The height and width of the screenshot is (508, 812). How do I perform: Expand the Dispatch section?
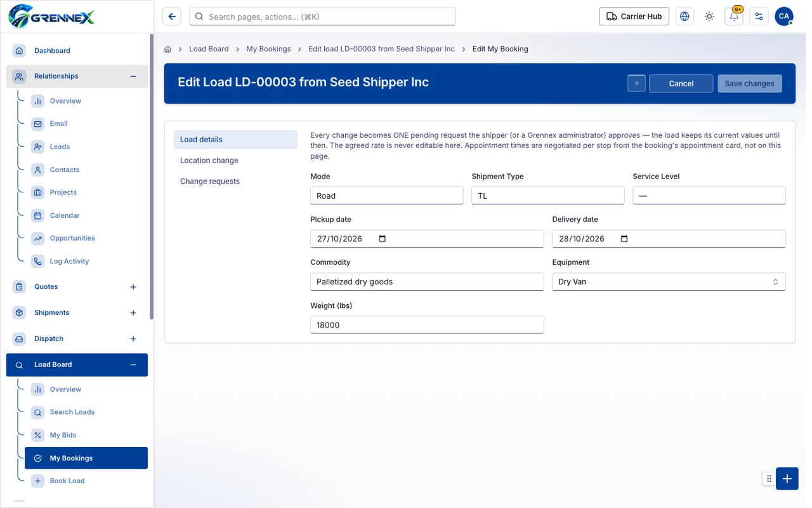133,339
